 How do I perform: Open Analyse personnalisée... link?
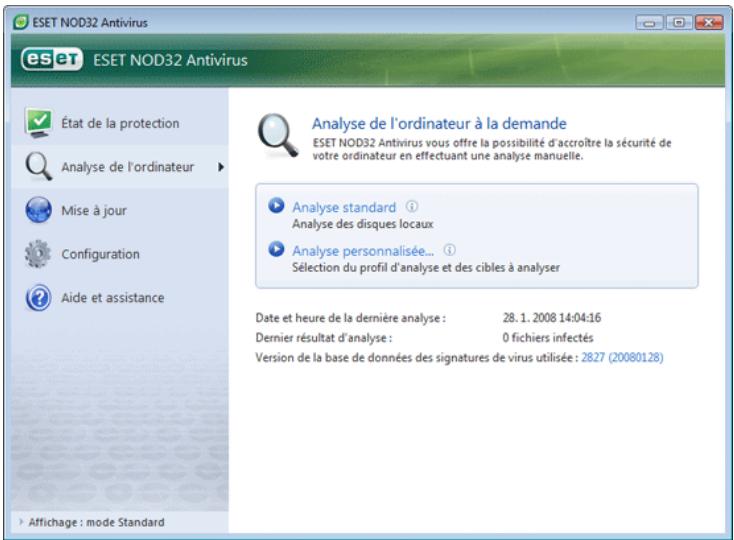[x=363, y=251]
